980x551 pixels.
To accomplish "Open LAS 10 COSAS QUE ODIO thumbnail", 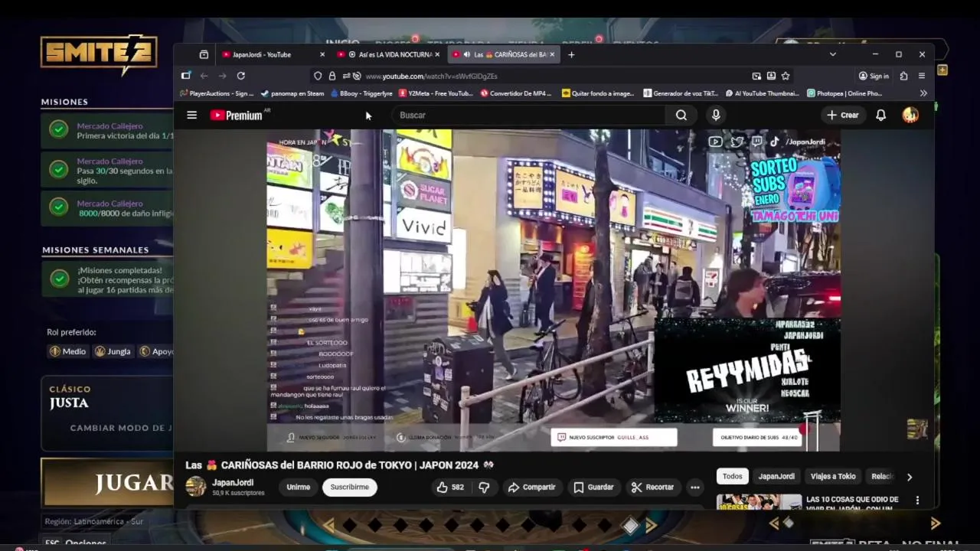I will pos(759,502).
